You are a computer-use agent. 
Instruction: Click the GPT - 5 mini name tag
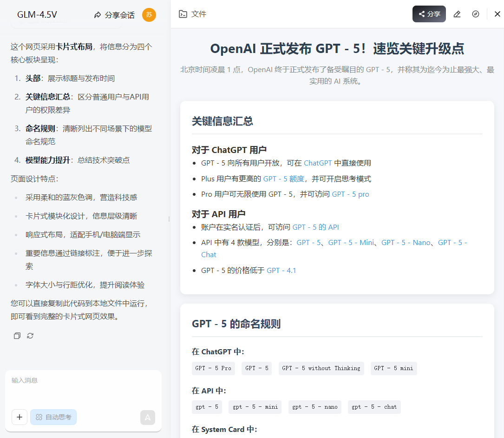click(x=393, y=368)
